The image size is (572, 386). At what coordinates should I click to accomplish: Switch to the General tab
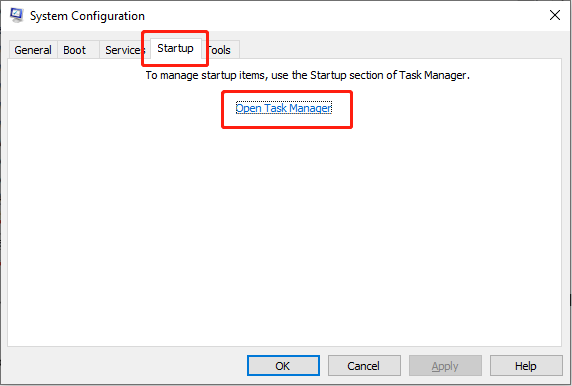point(33,50)
